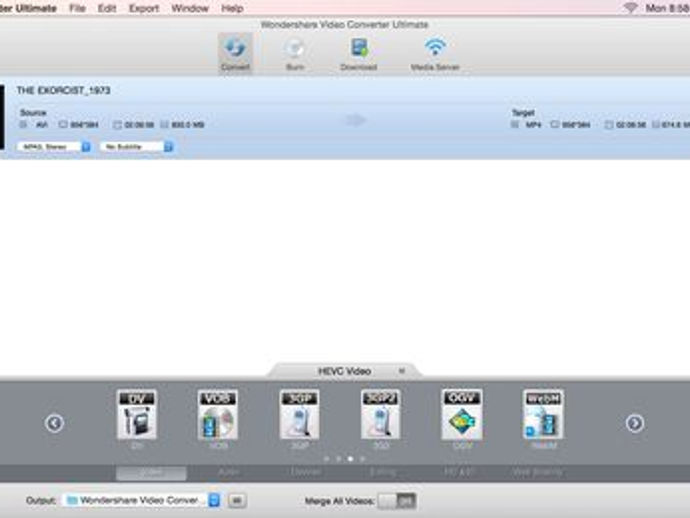
Task: Open the Export menu
Action: pos(144,8)
